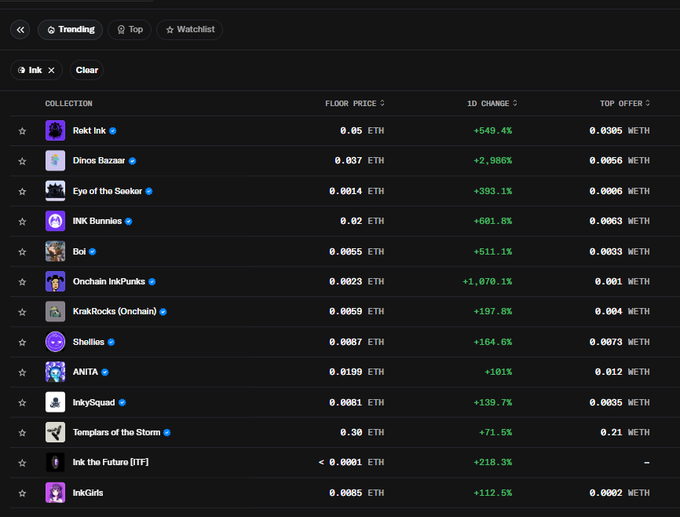Star the Onchain InkPunks collection
Viewport: 680px width, 517px height.
22,282
